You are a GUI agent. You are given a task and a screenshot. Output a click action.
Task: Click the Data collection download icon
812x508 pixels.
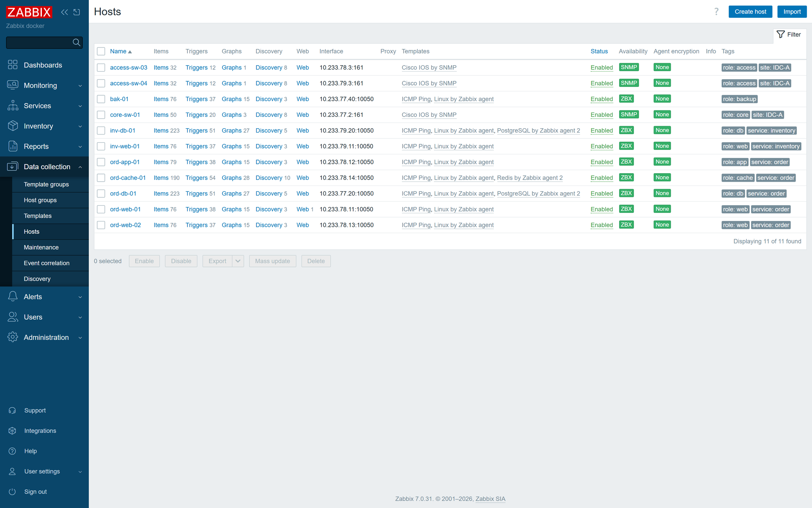pyautogui.click(x=13, y=166)
